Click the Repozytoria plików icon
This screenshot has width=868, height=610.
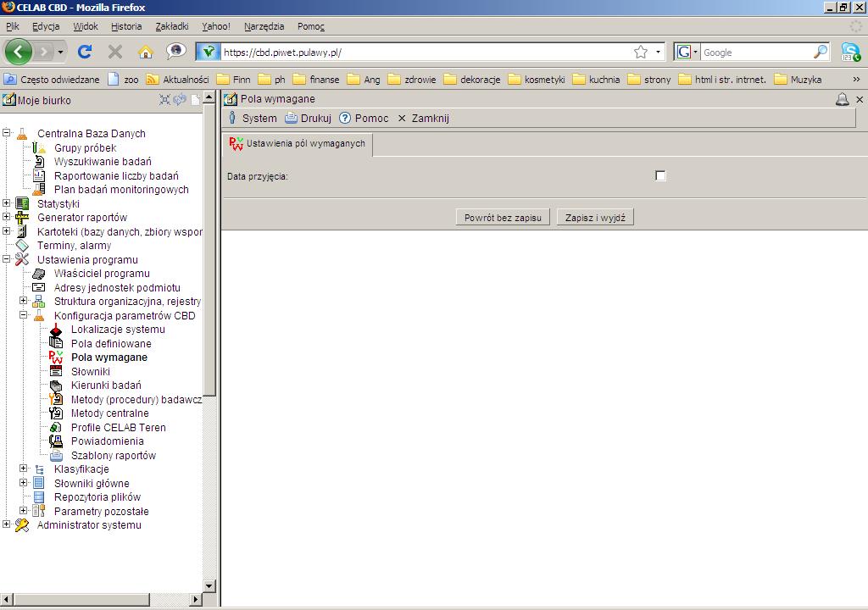(x=39, y=497)
